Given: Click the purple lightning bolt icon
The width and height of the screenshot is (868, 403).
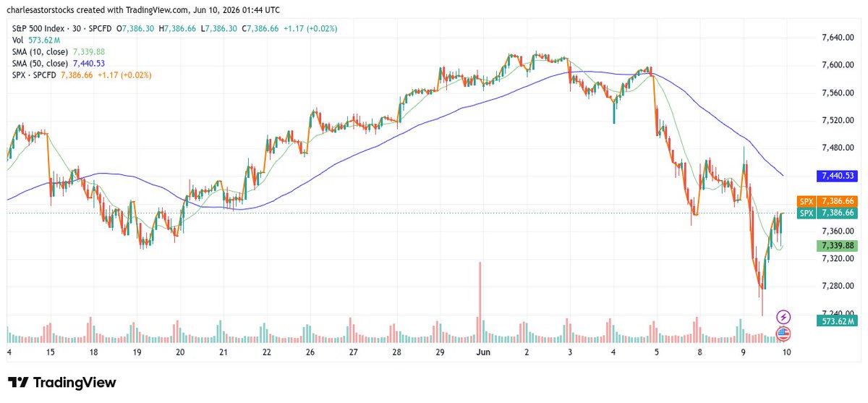Looking at the screenshot, I should pyautogui.click(x=783, y=317).
